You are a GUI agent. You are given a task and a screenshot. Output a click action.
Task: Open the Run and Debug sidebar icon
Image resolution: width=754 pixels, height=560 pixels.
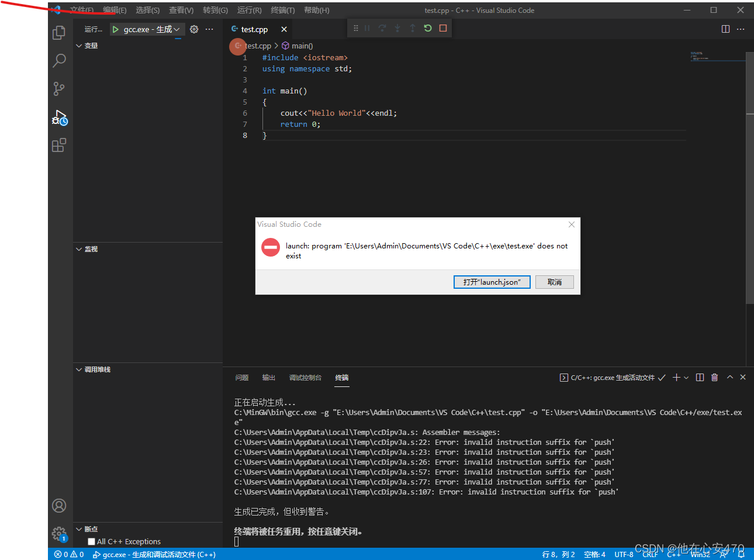(x=59, y=117)
